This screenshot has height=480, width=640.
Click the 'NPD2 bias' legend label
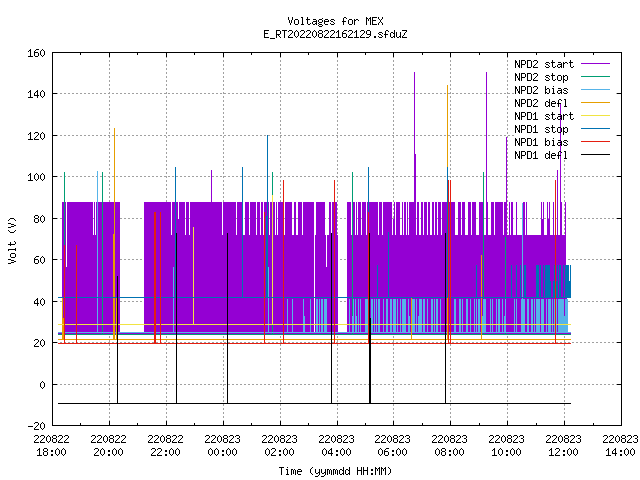pos(541,90)
